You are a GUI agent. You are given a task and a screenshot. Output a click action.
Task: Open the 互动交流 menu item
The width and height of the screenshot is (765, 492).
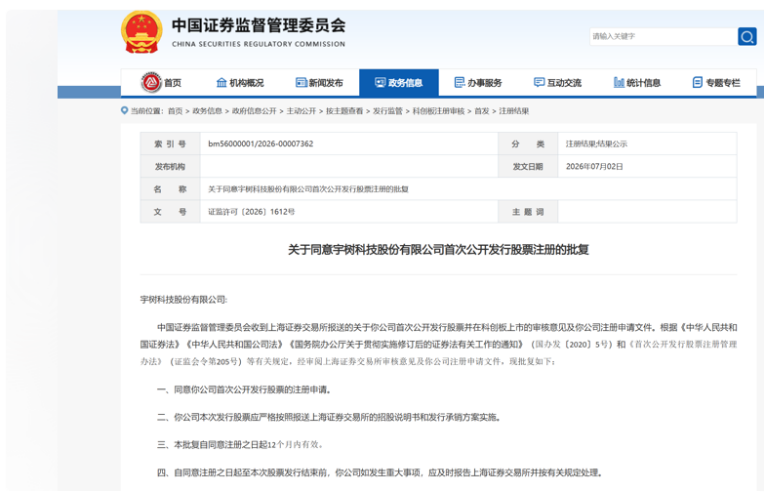click(558, 82)
